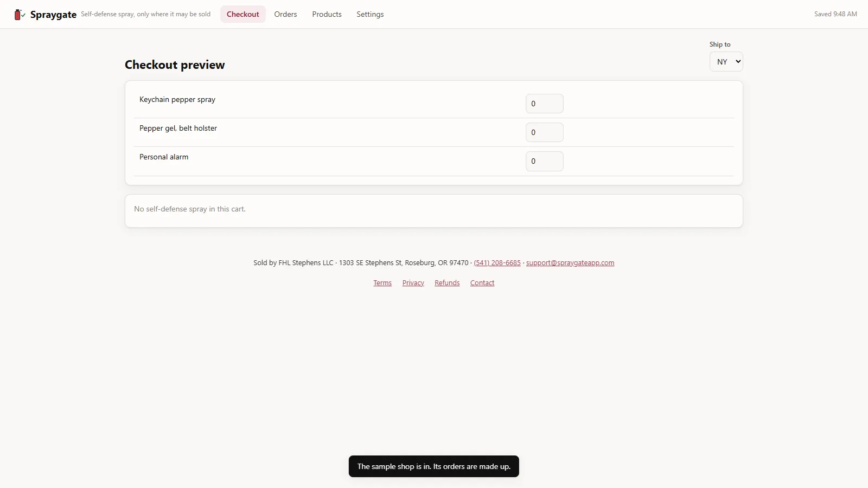The width and height of the screenshot is (868, 488).
Task: Click the sample shop toast notification
Action: click(434, 466)
